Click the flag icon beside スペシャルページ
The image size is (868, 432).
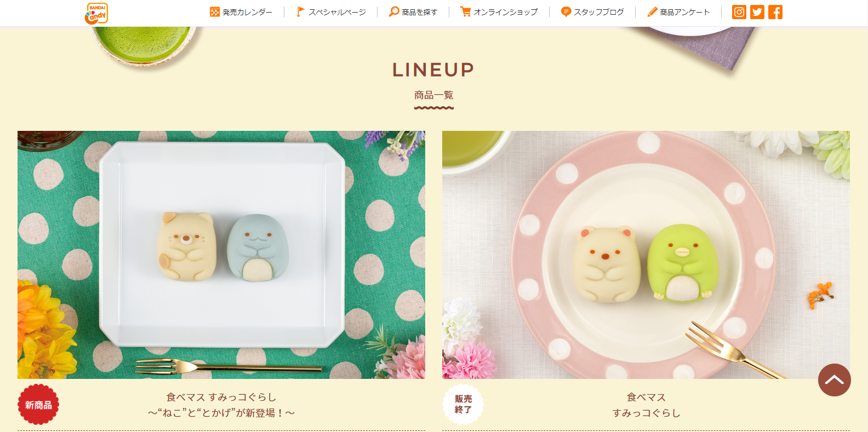[300, 11]
